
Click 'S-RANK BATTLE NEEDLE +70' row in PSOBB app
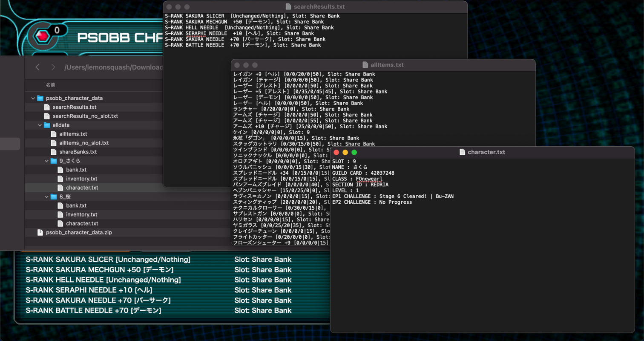(158, 311)
